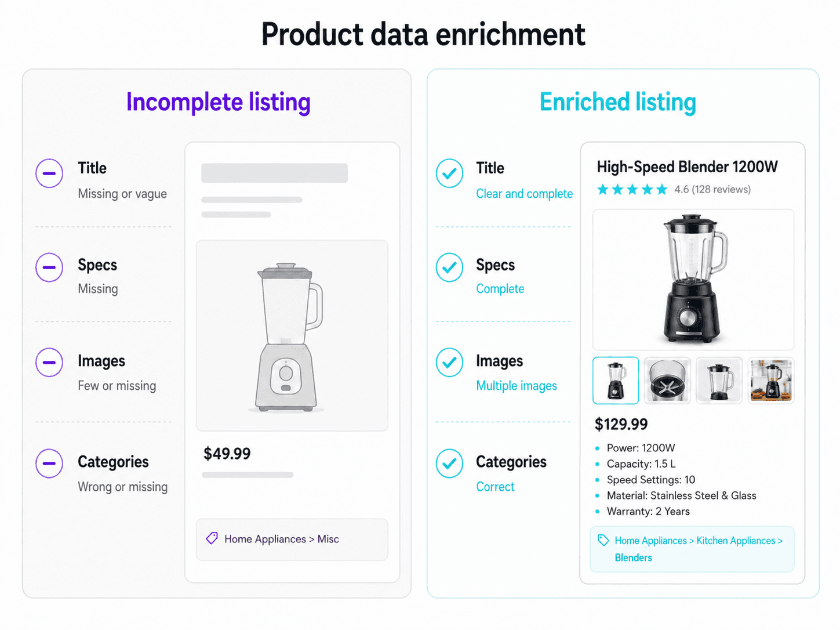The image size is (840, 630).
Task: Click the minus icon next to Categories
Action: (49, 464)
